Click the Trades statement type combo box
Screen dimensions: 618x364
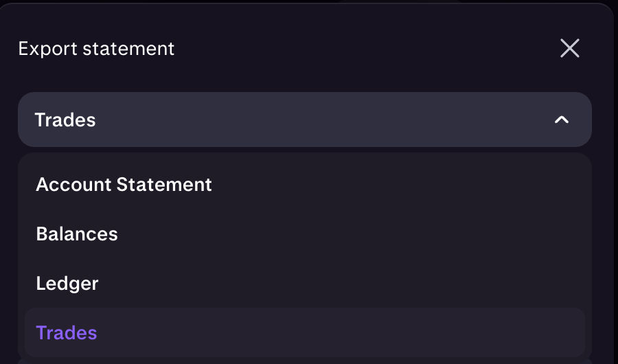(x=305, y=120)
